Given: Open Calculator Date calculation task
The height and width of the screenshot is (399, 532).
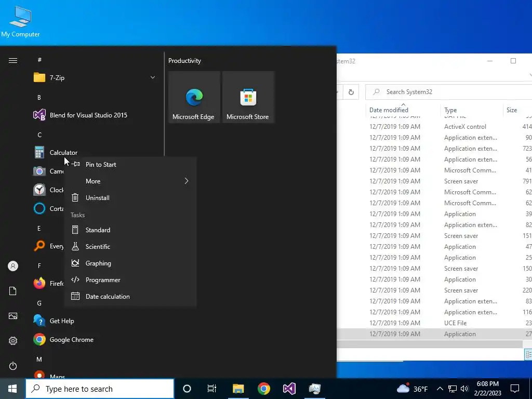Looking at the screenshot, I should pos(130,297).
